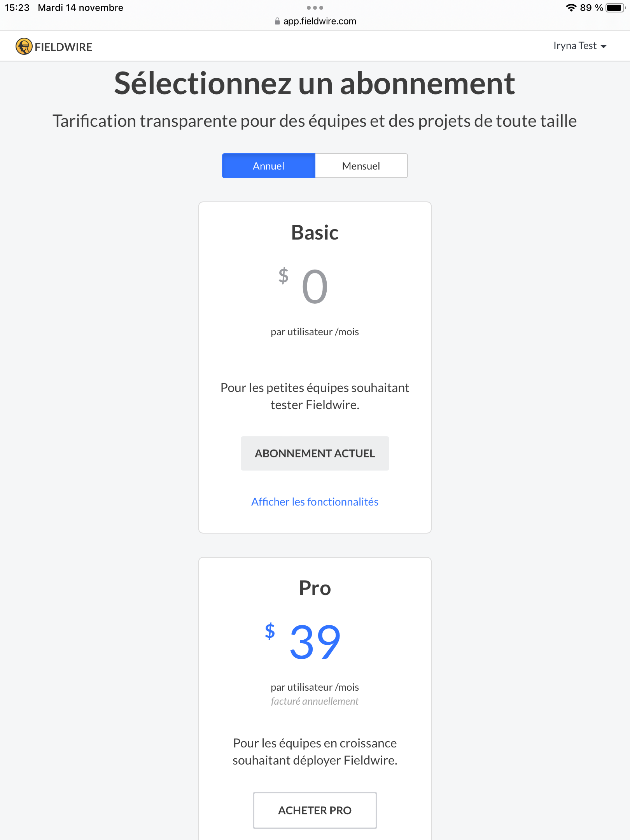Click the caret arrow next to Iryna Test
This screenshot has width=630, height=840.
(x=604, y=47)
